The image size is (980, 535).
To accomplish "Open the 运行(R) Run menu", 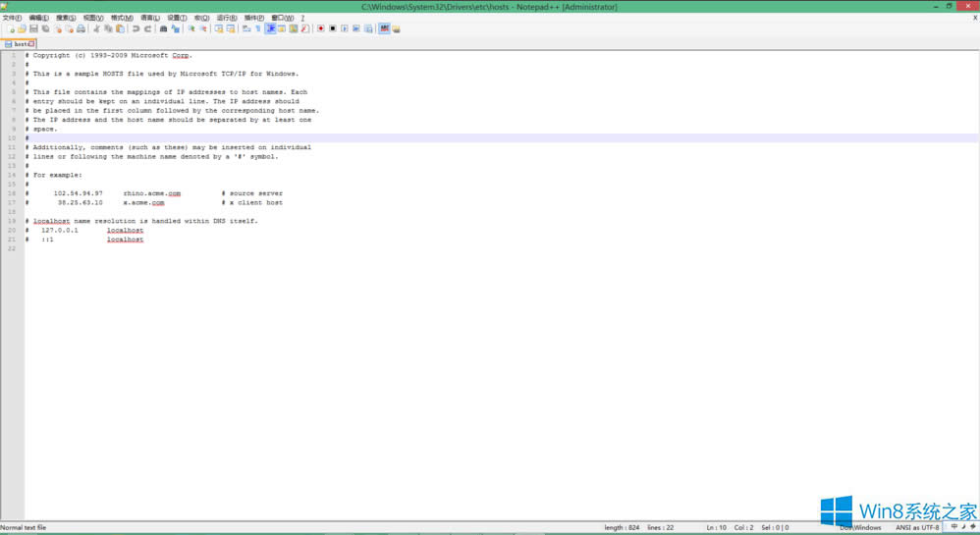I will 227,18.
